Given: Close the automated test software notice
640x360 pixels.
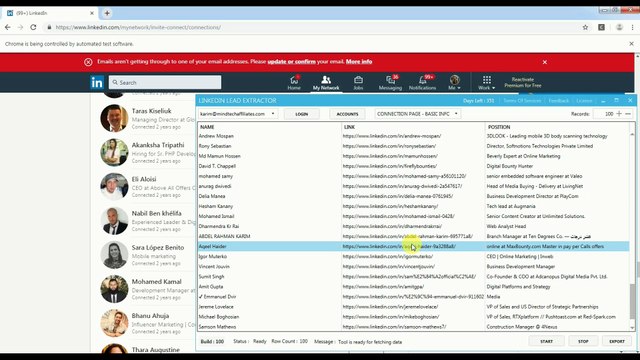Looking at the screenshot, I should 631,44.
